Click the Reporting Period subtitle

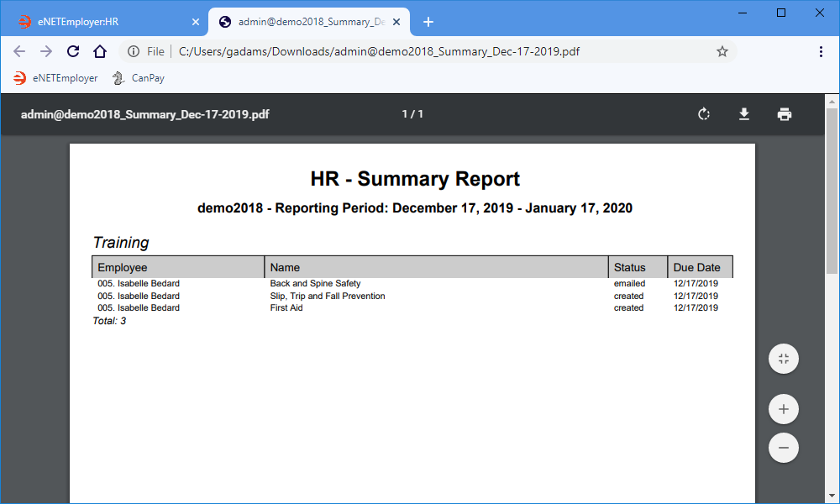[x=415, y=208]
